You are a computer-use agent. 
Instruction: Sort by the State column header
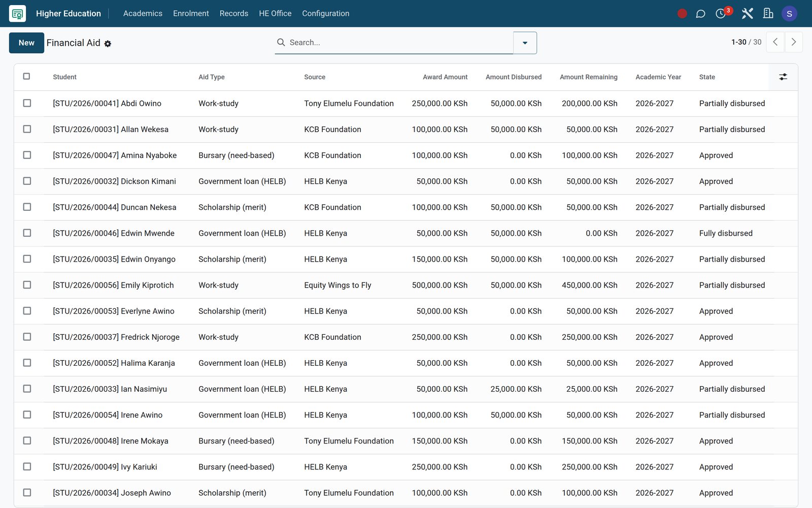(x=707, y=77)
